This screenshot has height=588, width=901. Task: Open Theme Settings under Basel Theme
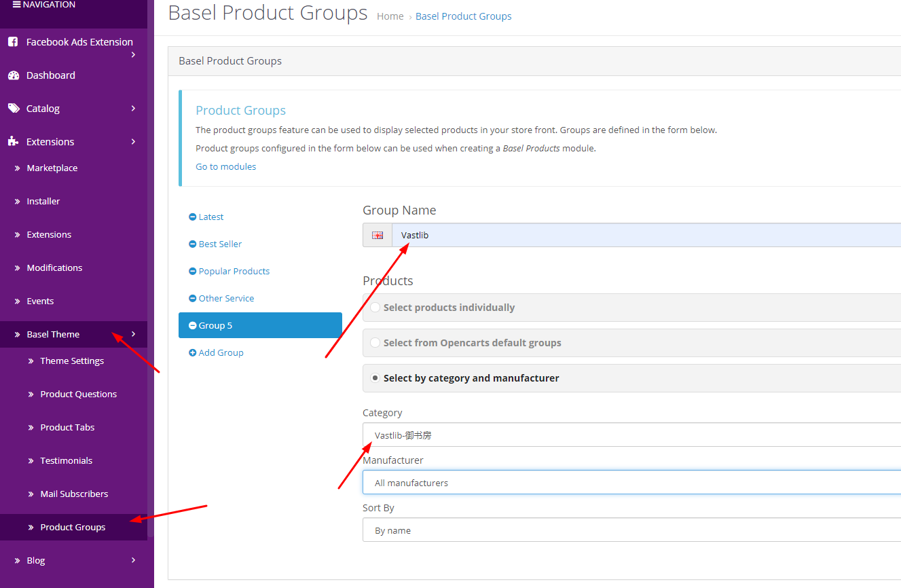(73, 361)
